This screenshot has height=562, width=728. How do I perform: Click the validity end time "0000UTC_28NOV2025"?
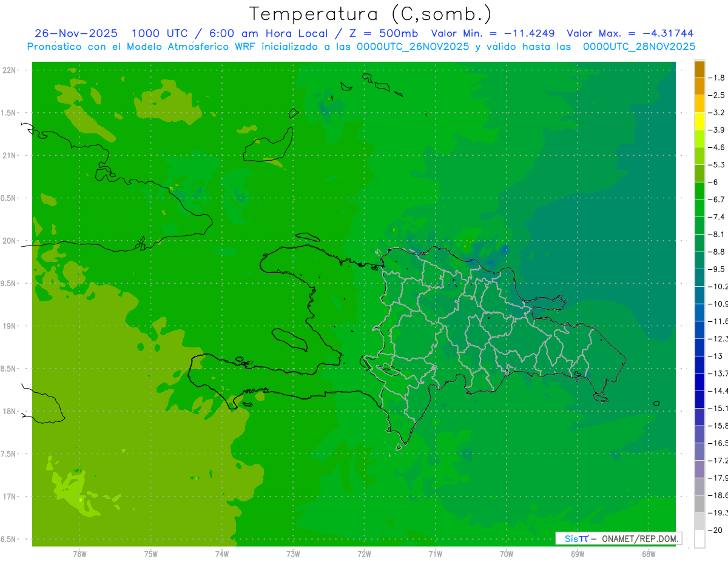tap(639, 47)
